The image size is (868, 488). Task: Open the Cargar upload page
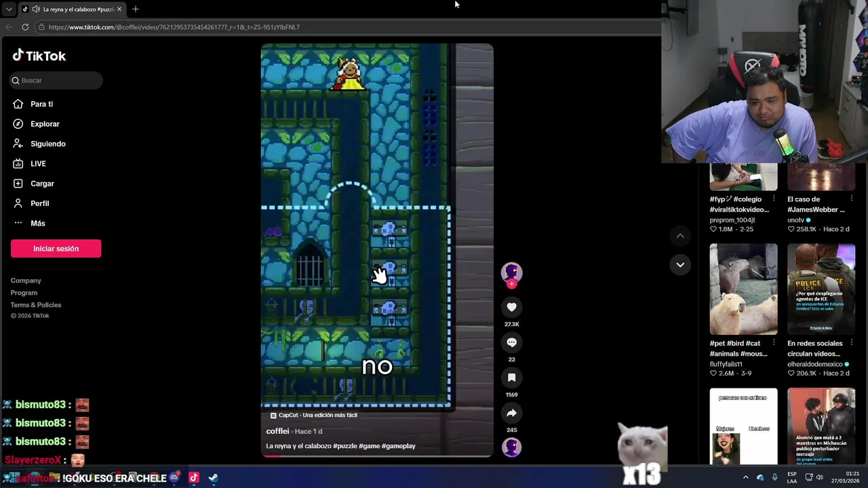click(x=42, y=184)
